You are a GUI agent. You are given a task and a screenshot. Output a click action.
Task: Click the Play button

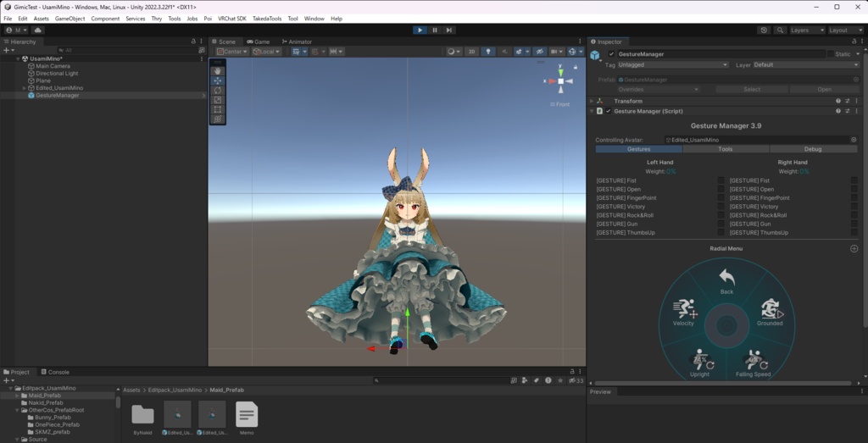[420, 30]
